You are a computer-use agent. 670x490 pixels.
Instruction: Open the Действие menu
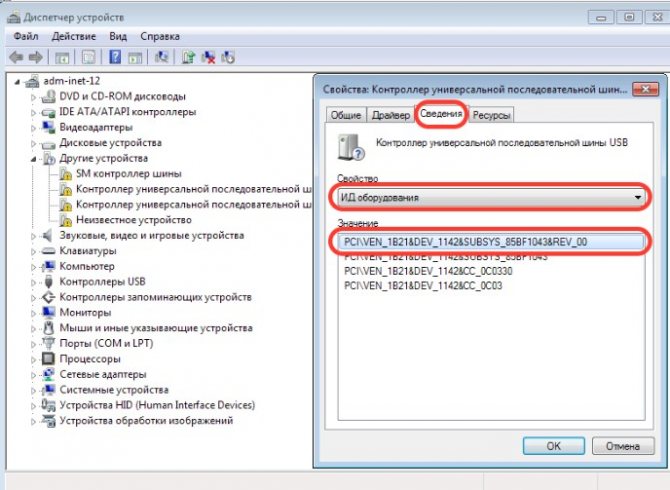73,36
